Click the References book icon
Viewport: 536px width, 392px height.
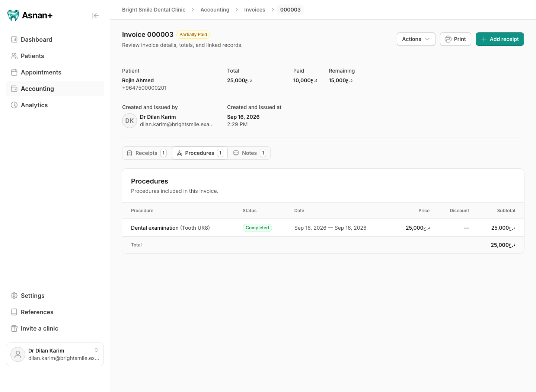point(14,312)
